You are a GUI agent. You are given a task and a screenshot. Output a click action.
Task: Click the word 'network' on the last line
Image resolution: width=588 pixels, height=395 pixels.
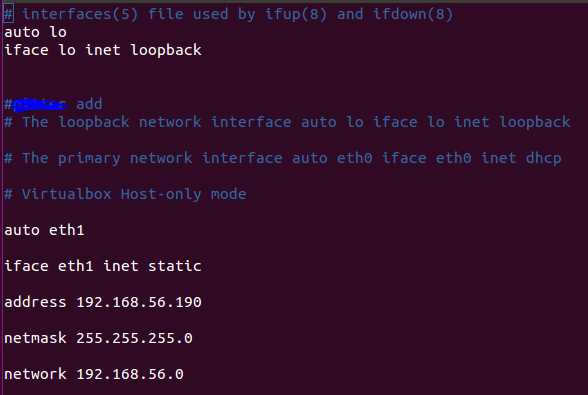pyautogui.click(x=35, y=374)
